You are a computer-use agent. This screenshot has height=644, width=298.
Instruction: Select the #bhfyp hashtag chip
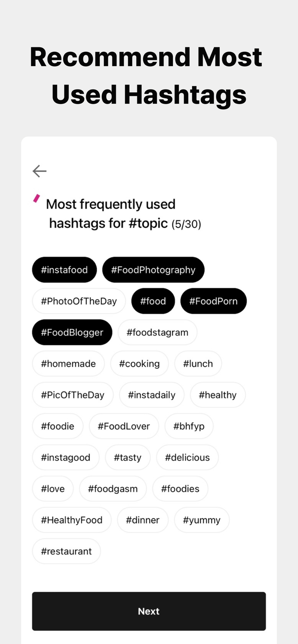[x=189, y=426]
